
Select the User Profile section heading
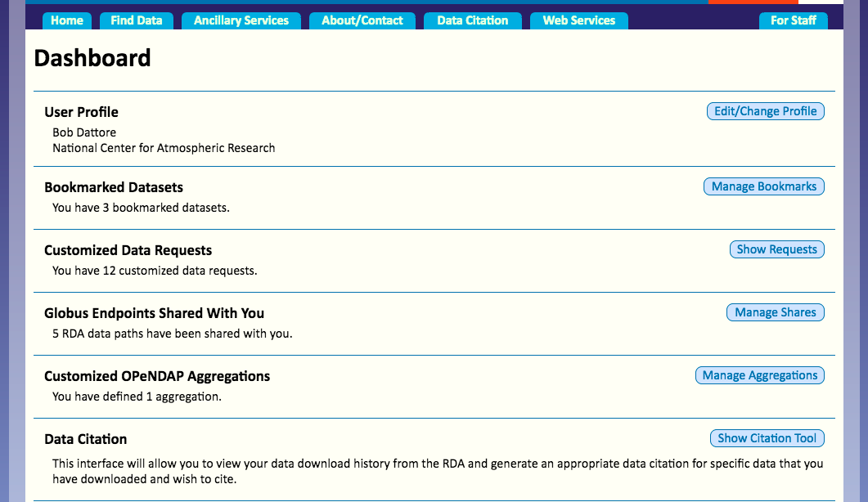pos(81,112)
